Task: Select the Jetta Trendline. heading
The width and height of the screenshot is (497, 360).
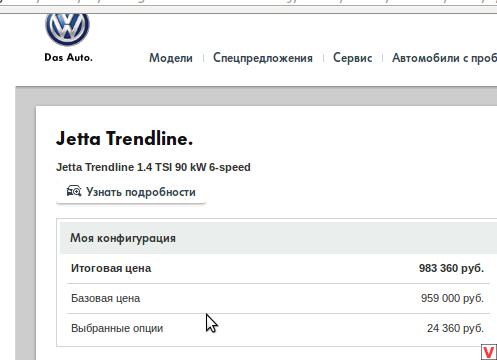Action: (124, 138)
